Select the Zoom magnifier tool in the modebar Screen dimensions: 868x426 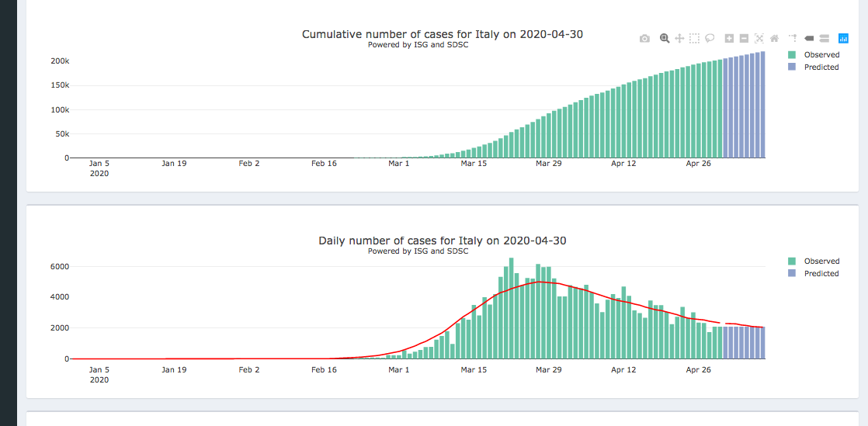point(665,38)
